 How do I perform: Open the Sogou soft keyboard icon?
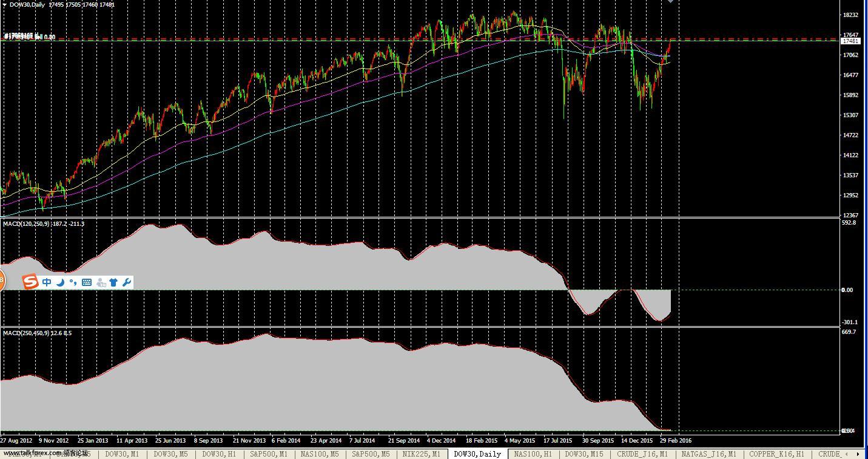coord(86,282)
